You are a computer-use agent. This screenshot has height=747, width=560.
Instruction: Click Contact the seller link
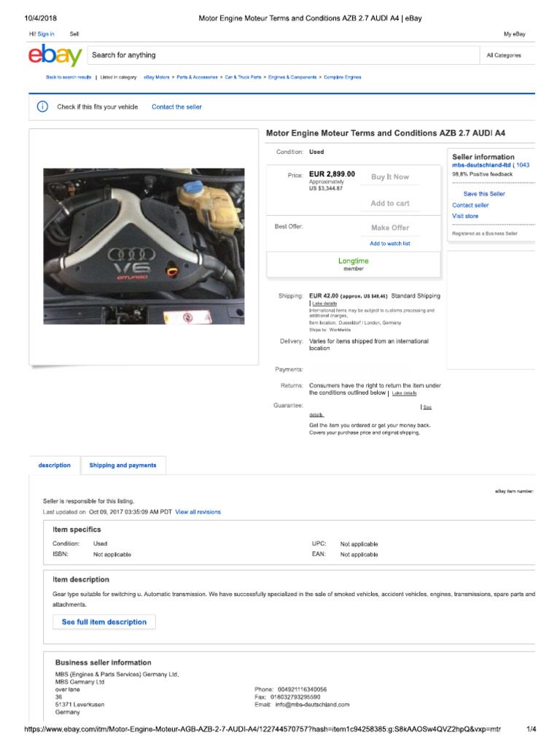(176, 107)
